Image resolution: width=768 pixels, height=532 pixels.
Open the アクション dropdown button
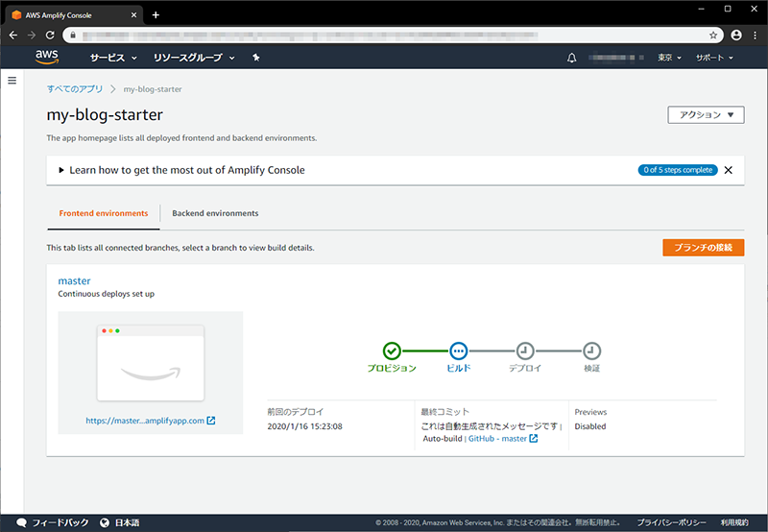coord(706,114)
